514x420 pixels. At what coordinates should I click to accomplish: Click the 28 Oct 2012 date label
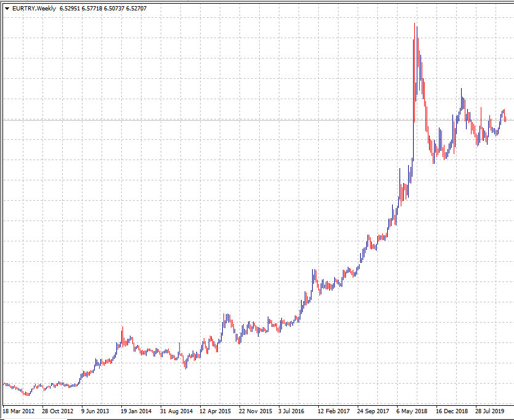(x=58, y=411)
